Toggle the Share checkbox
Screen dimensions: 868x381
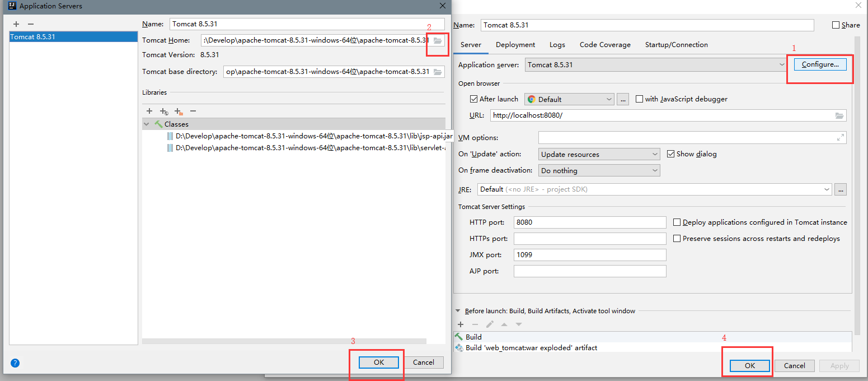click(x=836, y=25)
